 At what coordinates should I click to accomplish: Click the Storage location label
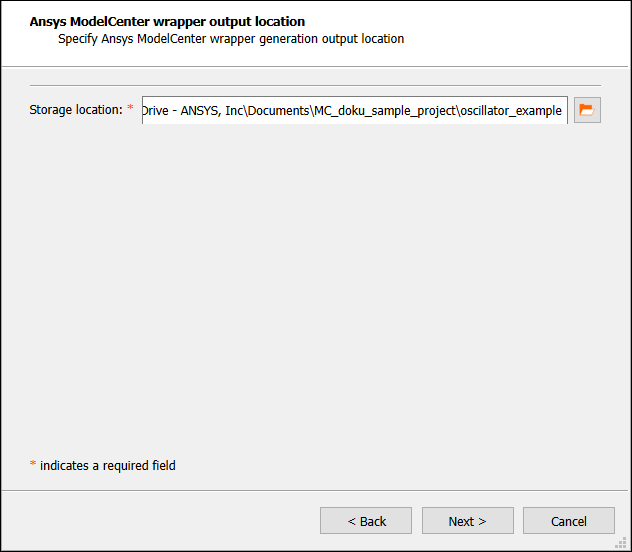pos(76,110)
